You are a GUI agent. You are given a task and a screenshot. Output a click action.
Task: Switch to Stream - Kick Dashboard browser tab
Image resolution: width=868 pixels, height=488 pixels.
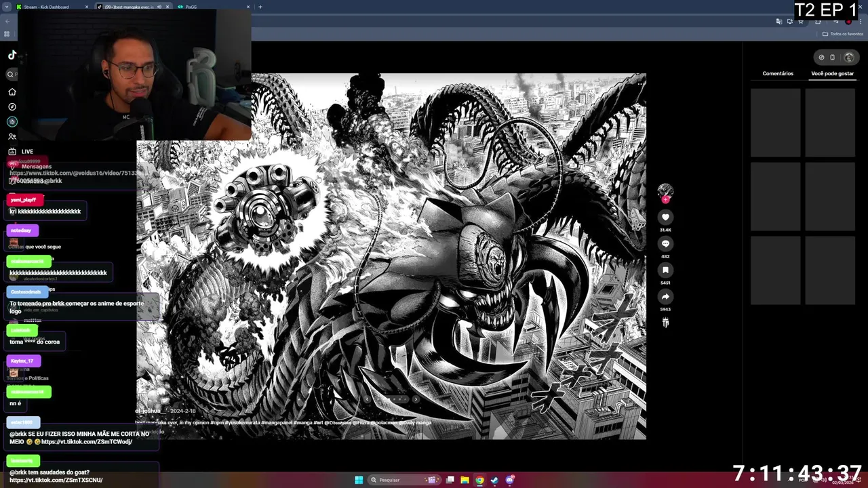pyautogui.click(x=53, y=7)
